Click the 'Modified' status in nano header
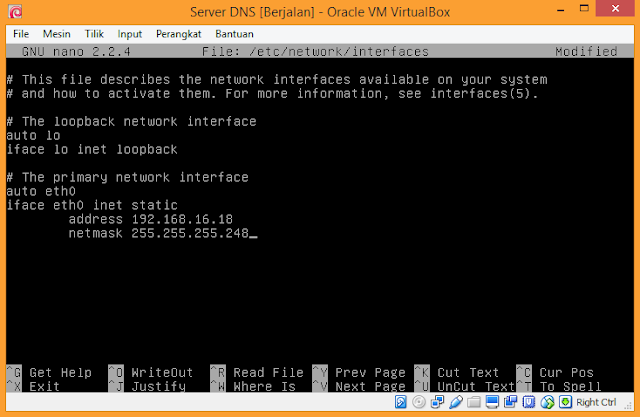 586,51
